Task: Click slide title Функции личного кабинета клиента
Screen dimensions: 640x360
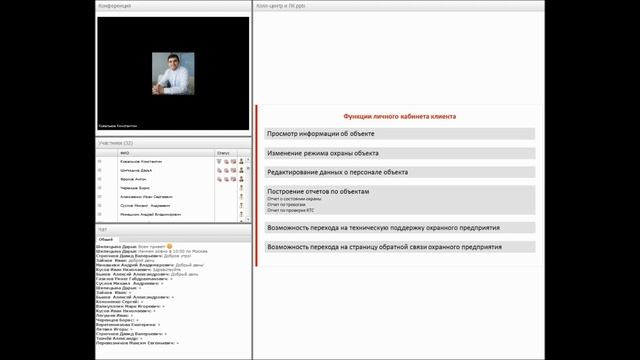Action: tap(400, 116)
